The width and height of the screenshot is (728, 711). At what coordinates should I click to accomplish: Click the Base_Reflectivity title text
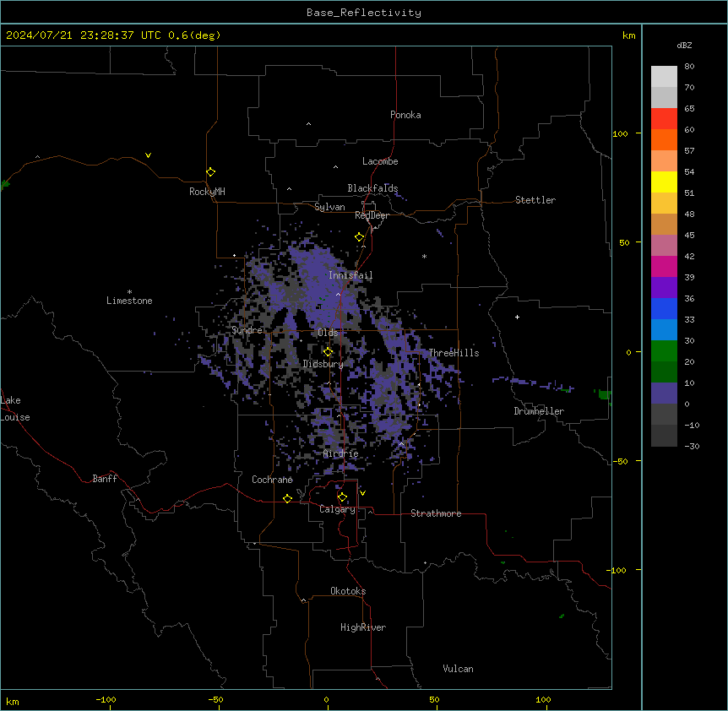click(x=364, y=13)
